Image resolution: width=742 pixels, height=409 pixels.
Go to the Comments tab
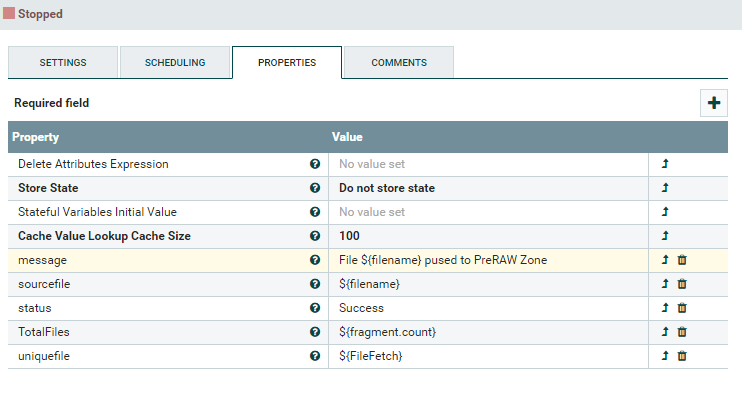399,62
